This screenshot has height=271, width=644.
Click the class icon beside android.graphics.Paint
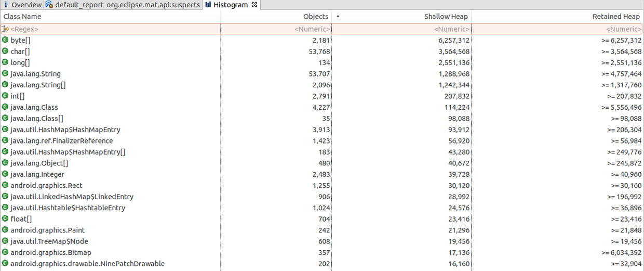click(5, 230)
